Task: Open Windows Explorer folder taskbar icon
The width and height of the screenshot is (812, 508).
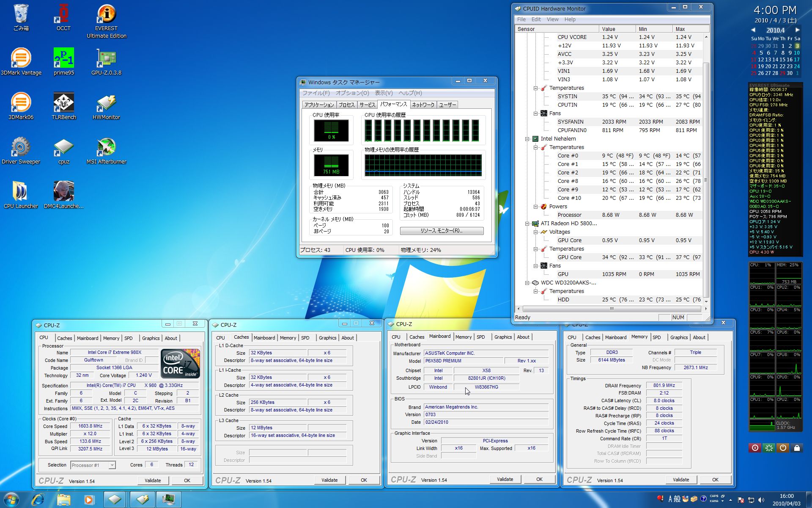Action: pyautogui.click(x=63, y=500)
